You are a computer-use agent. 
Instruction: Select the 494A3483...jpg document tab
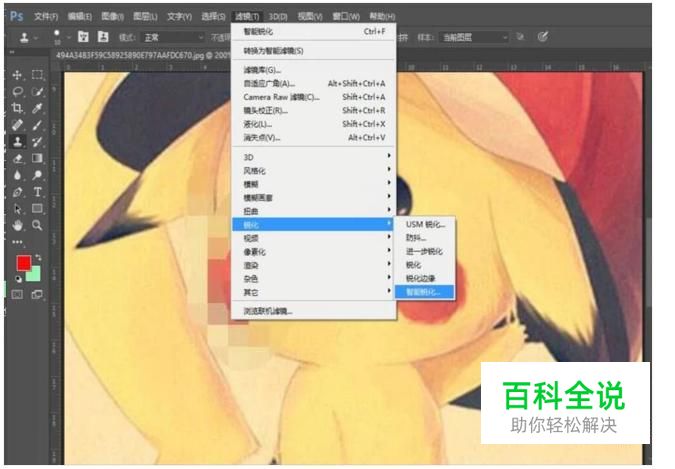click(142, 55)
